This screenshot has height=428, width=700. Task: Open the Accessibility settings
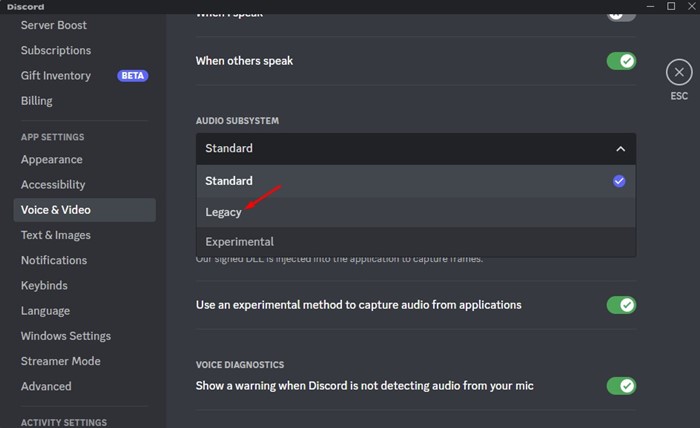(x=53, y=185)
